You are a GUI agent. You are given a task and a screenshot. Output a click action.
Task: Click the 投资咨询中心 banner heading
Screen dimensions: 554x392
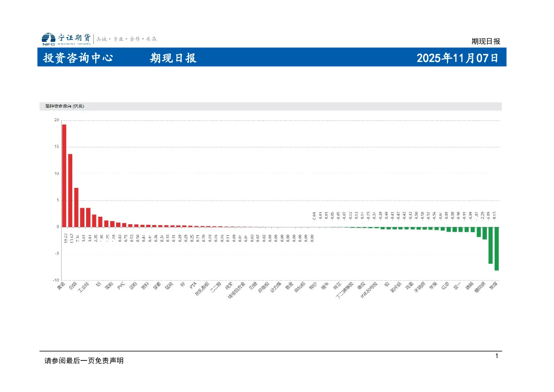coord(78,58)
